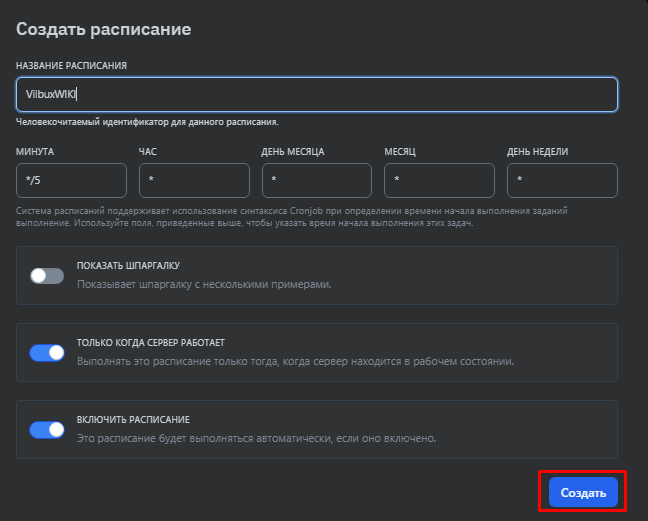The image size is (648, 521).
Task: Click the Показывает шпаргалку description text
Action: point(204,284)
